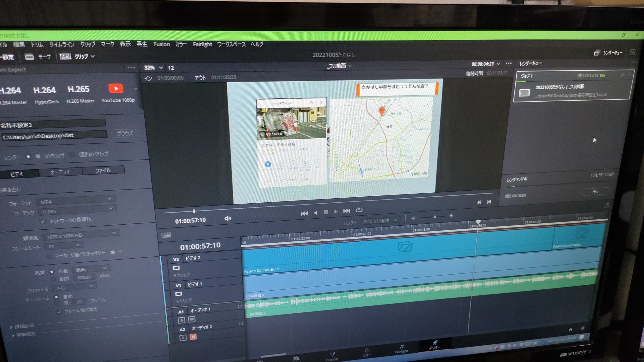Click the speaker volume icon

click(228, 218)
